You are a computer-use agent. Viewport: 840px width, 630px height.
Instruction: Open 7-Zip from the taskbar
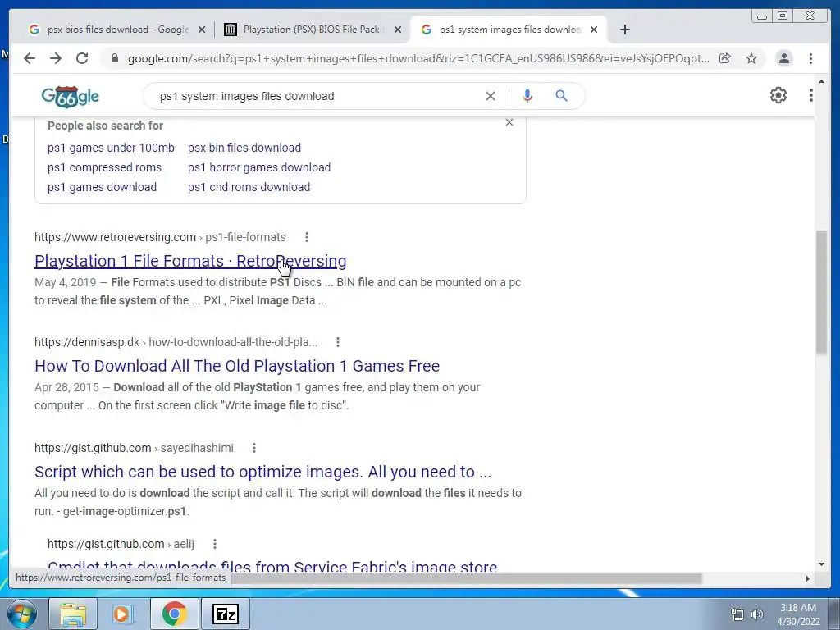pos(225,614)
